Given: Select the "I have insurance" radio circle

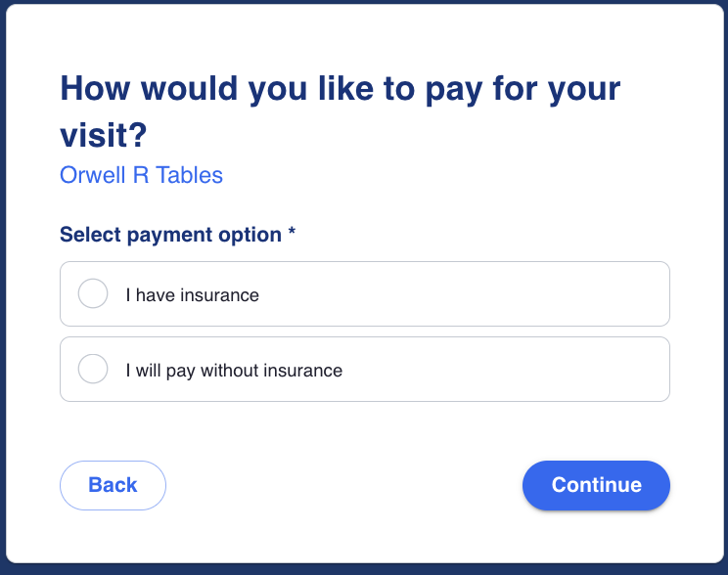Looking at the screenshot, I should (x=93, y=293).
